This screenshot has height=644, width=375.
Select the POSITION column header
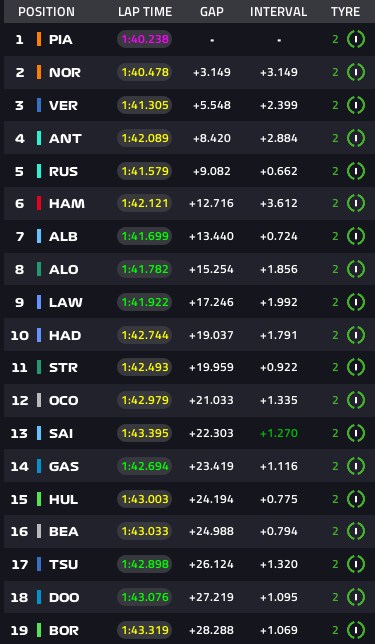click(x=46, y=12)
